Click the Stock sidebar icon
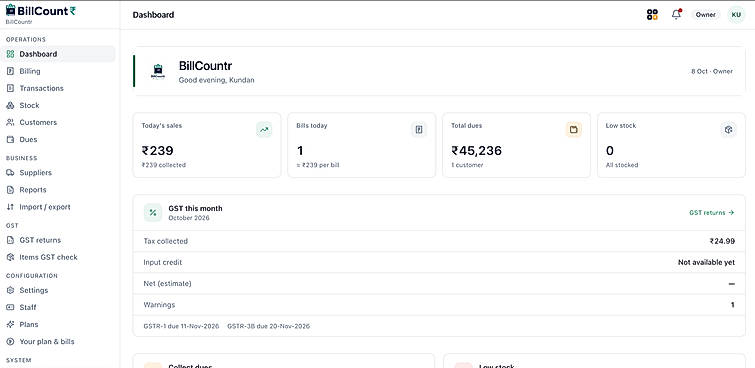The image size is (755, 368). coord(10,105)
